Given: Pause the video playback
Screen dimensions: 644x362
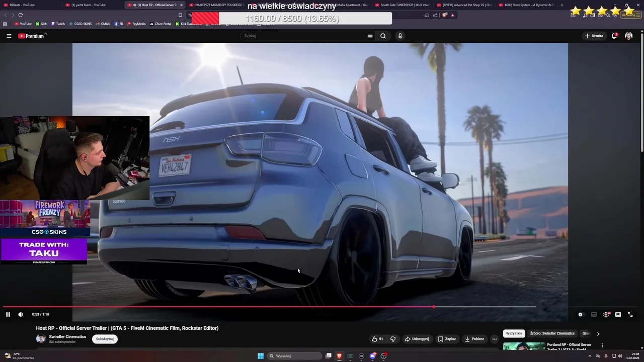Looking at the screenshot, I should [x=8, y=314].
